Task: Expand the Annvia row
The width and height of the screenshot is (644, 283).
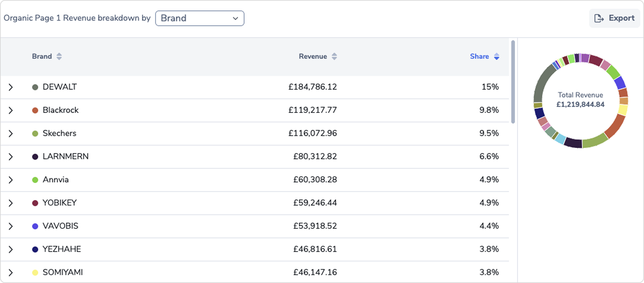Action: coord(11,180)
